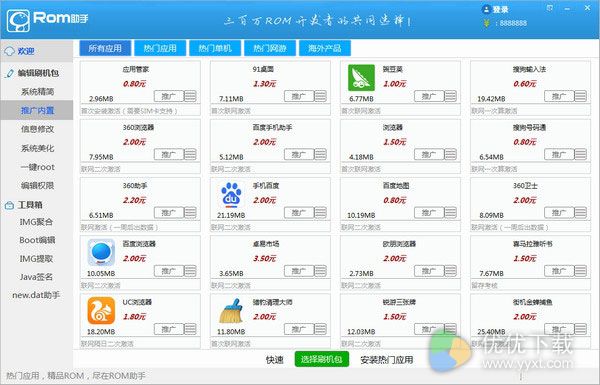
Task: Open the Boot编辑 tool
Action: [37, 240]
